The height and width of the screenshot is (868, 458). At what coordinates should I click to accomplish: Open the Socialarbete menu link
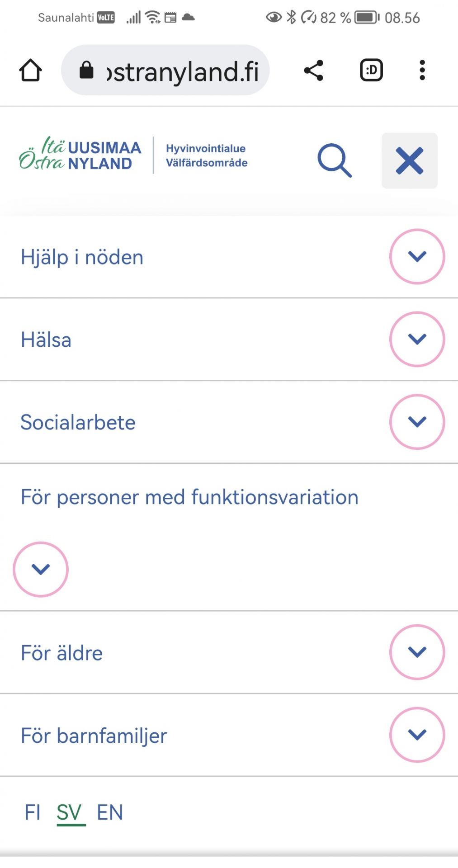coord(78,423)
